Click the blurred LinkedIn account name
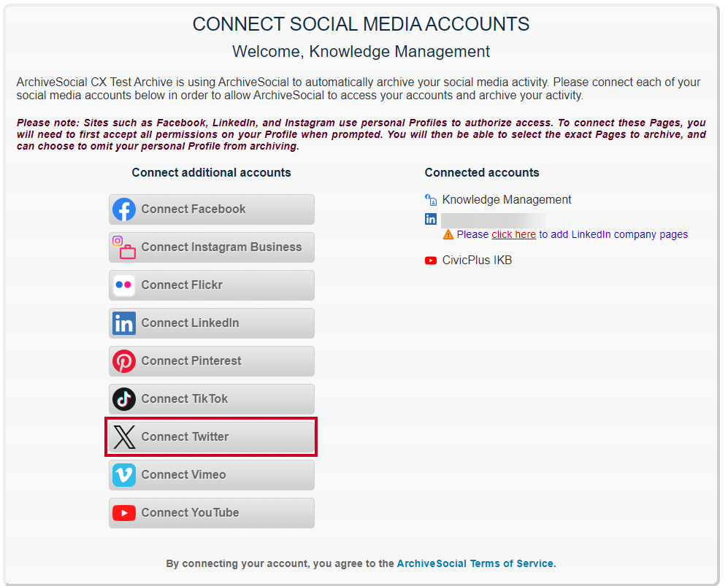Screen dimensions: 728x586 pos(494,220)
